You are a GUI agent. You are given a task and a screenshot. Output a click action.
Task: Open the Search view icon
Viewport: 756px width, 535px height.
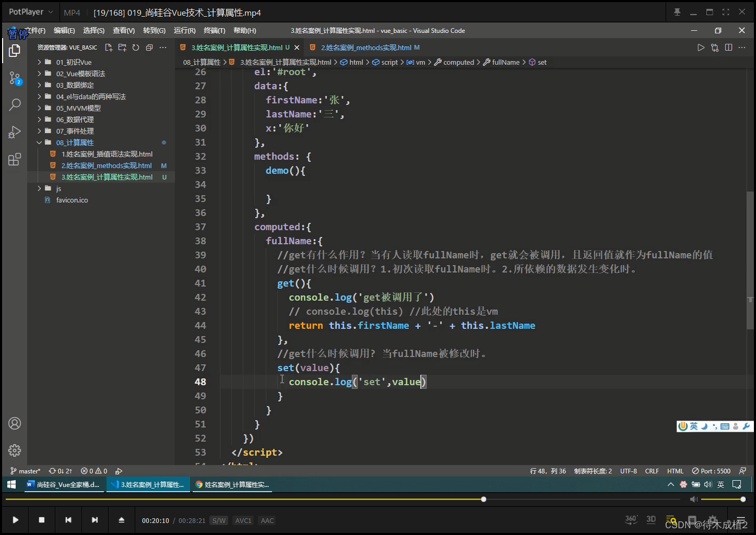[x=15, y=105]
